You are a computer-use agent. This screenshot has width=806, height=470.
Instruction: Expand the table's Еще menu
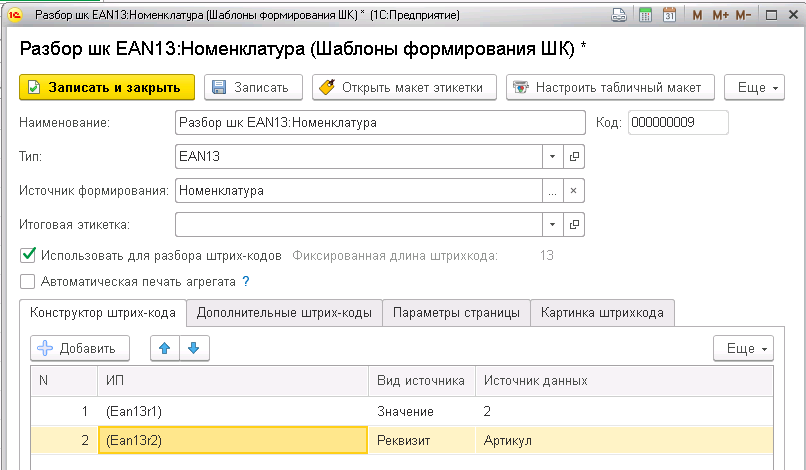[743, 349]
